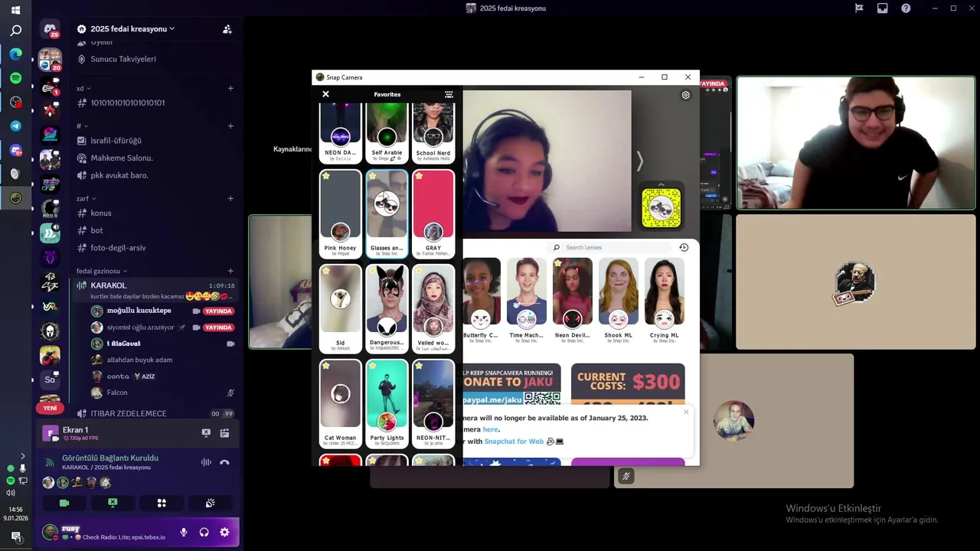Stop streaming icon on Ekran 1 row
The image size is (980, 551).
(x=206, y=433)
